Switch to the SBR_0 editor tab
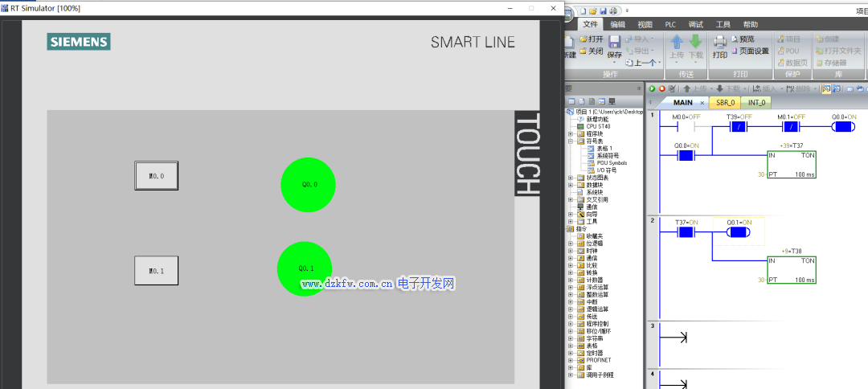 [725, 103]
